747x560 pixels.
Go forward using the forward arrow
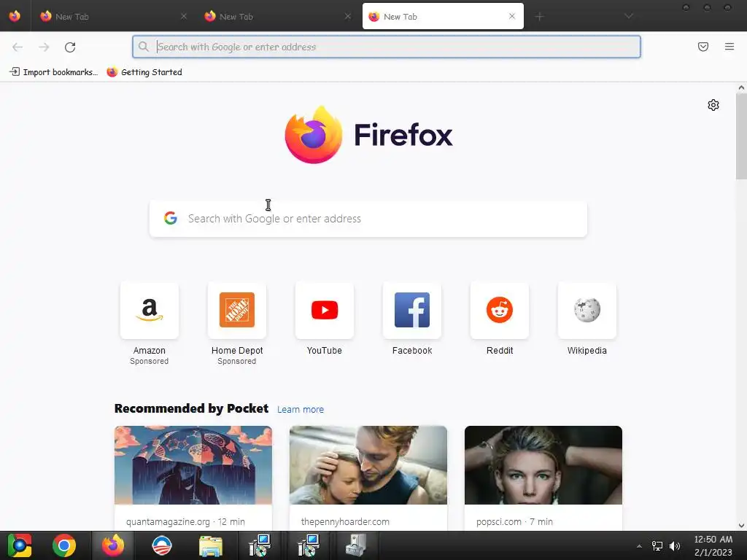click(x=44, y=47)
